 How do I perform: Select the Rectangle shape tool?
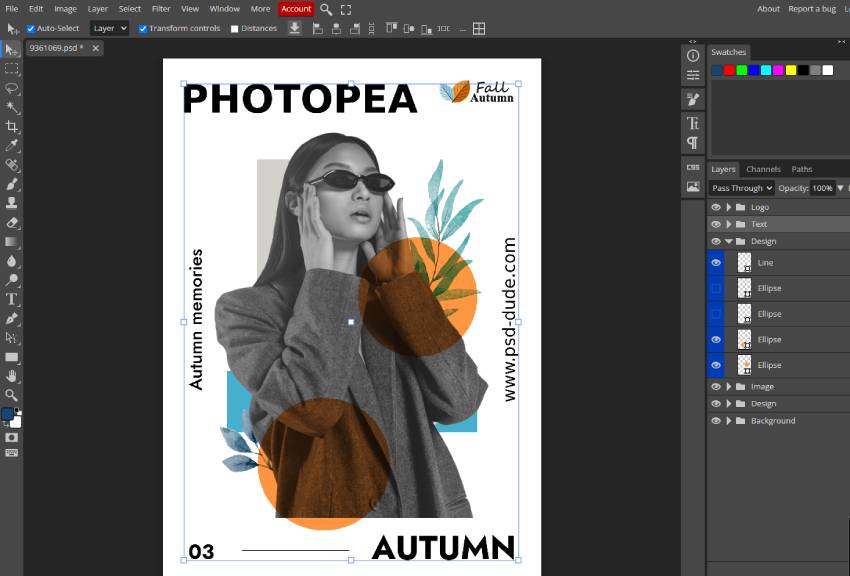(11, 357)
